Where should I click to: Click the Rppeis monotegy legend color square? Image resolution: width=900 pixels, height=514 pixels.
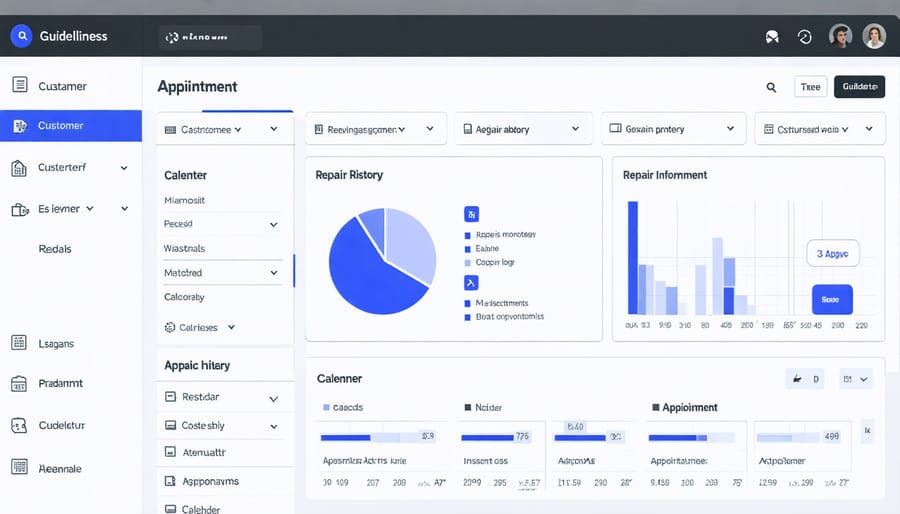(x=467, y=235)
